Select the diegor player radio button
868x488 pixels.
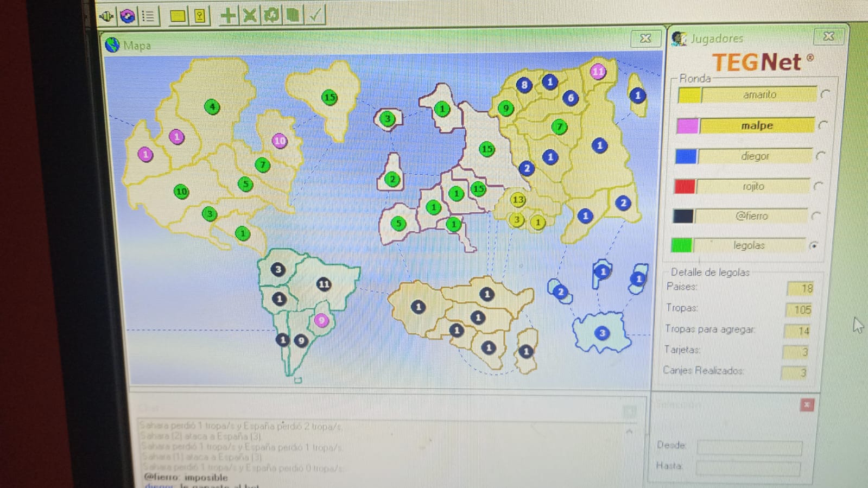pos(820,156)
